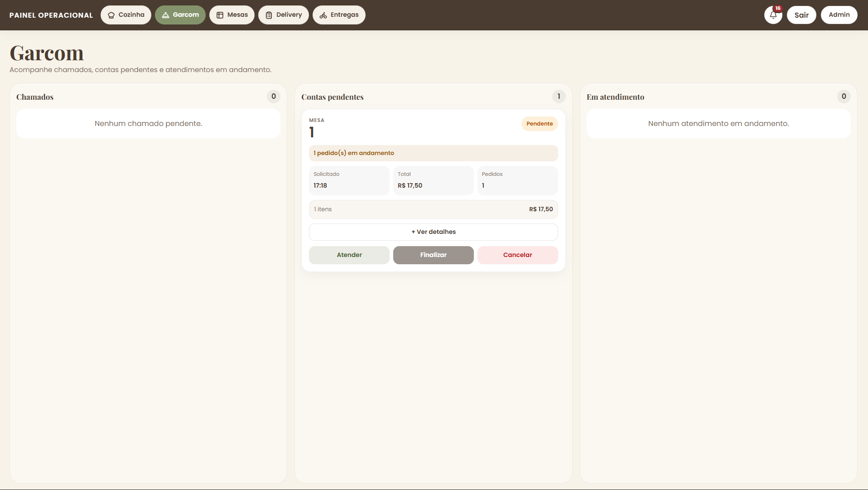Click the Contas pendentes count badge
The image size is (868, 490).
pyautogui.click(x=559, y=97)
